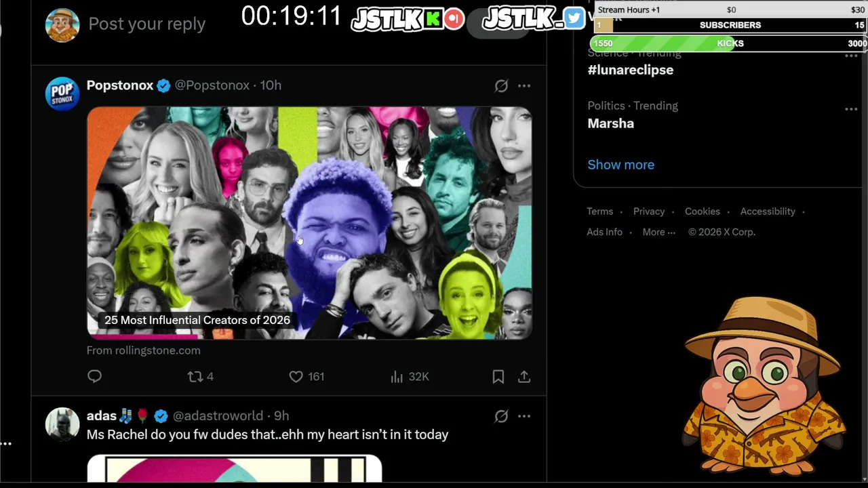868x488 pixels.
Task: Open the Popstonox post's 10h timestamp
Action: click(x=271, y=85)
